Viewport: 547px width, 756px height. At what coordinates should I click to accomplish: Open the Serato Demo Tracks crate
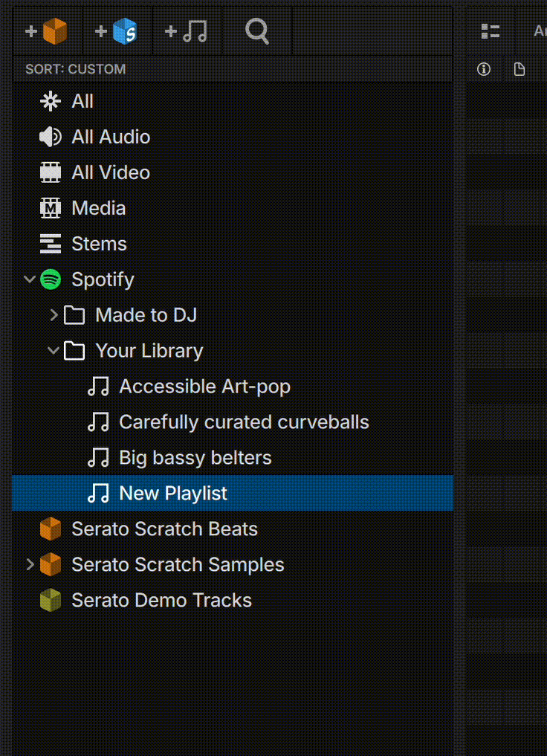233,601
